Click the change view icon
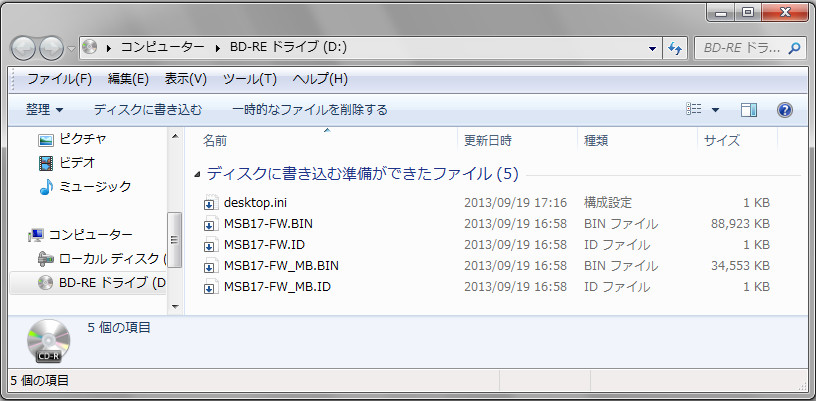Image resolution: width=816 pixels, height=401 pixels. tap(694, 109)
